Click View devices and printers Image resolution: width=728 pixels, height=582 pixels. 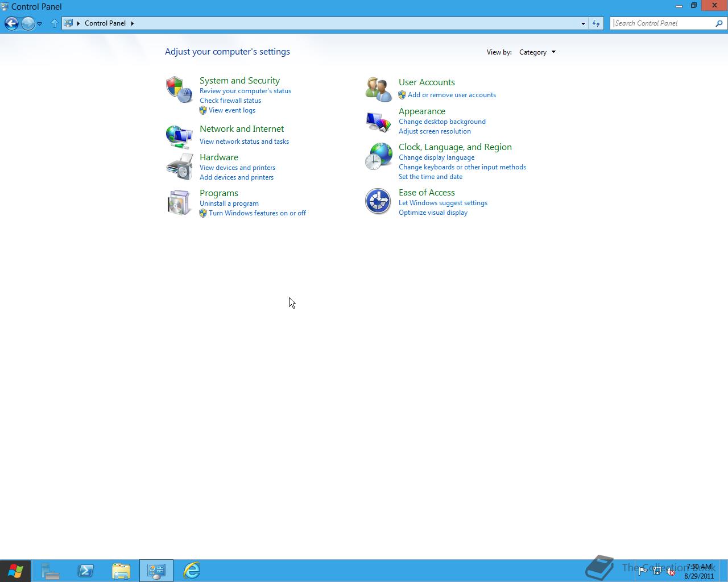click(237, 168)
